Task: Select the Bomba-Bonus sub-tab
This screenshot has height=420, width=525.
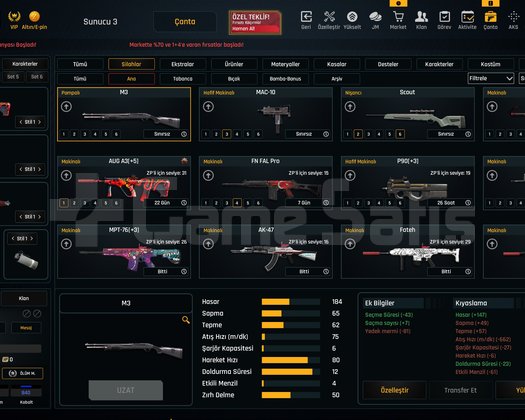Action: tap(285, 79)
